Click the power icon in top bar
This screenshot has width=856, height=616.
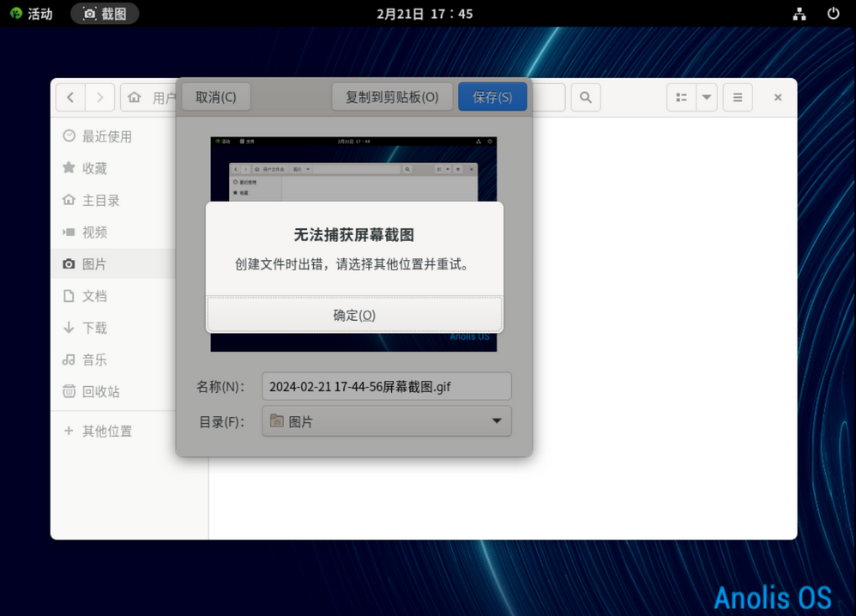[x=833, y=14]
